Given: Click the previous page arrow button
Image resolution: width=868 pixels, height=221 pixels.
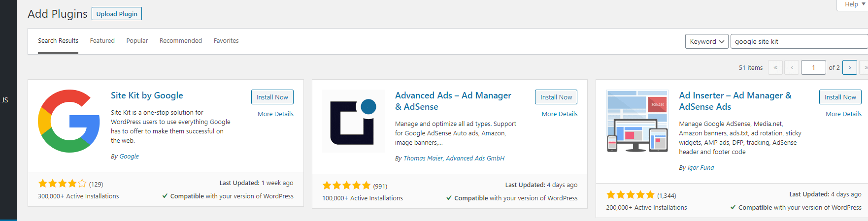Looking at the screenshot, I should pos(792,67).
